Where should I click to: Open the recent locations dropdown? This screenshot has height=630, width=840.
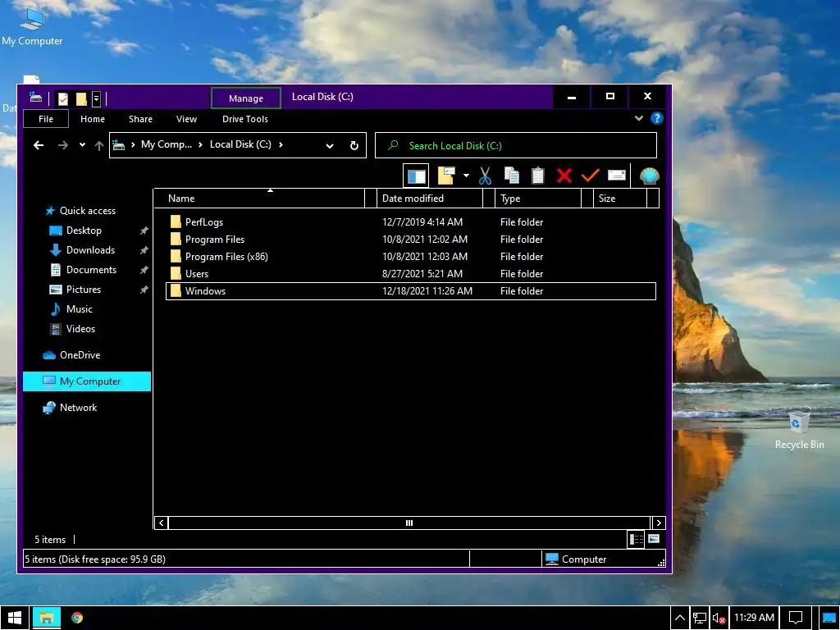coord(82,144)
